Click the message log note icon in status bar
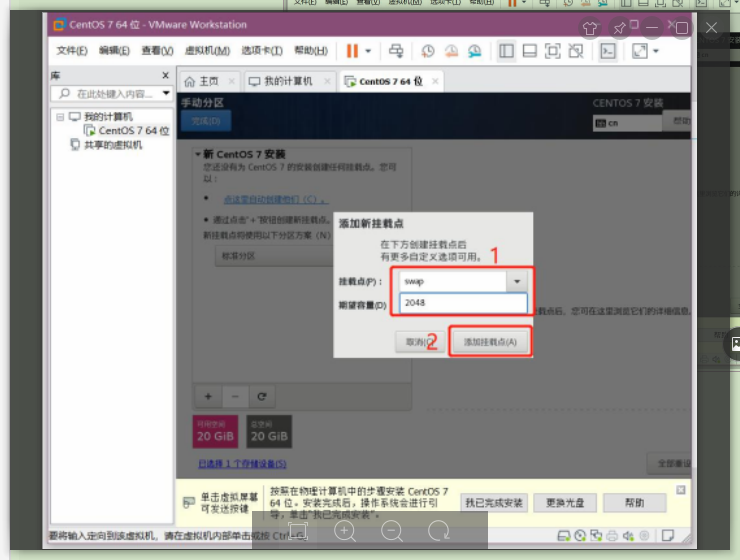740x560 pixels. (x=668, y=535)
